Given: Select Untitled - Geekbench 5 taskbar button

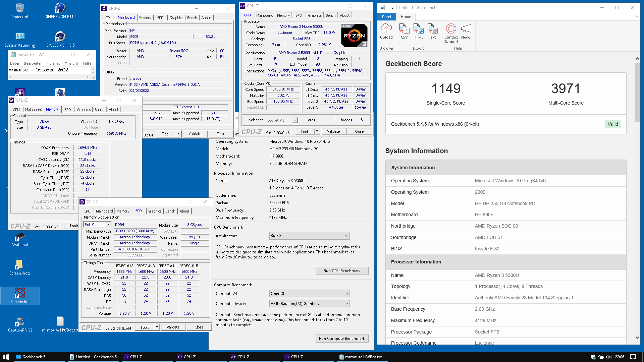Looking at the screenshot, I should coord(94,357).
